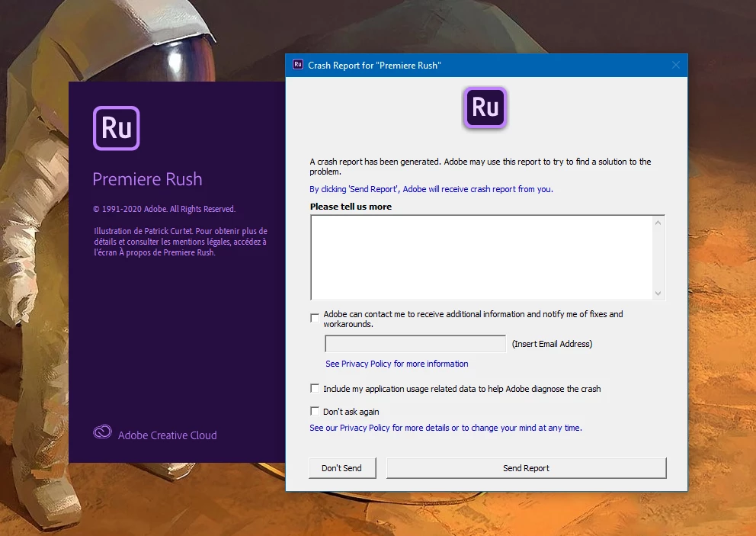Click the 'A crash report has been generated' message
Image resolution: width=756 pixels, height=536 pixels.
480,166
